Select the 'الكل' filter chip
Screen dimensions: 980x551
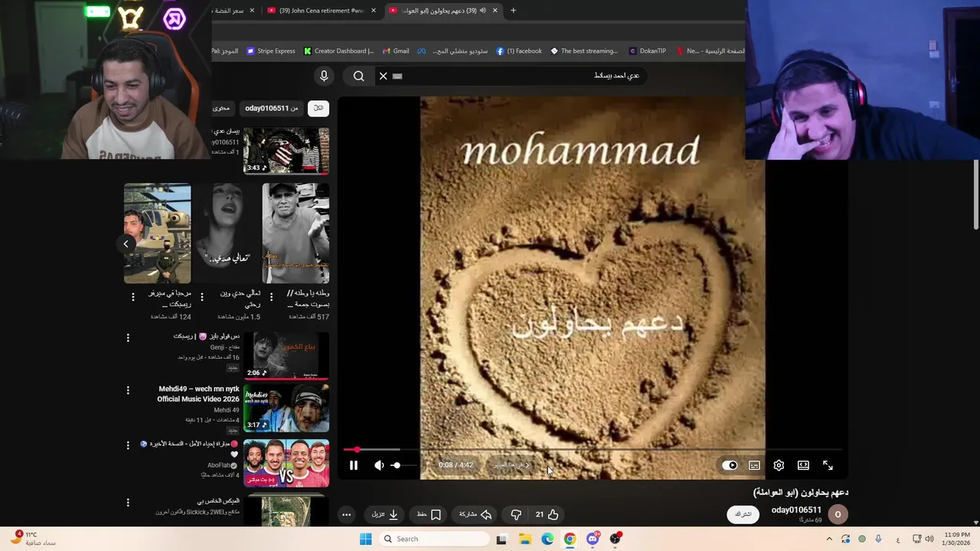[318, 108]
